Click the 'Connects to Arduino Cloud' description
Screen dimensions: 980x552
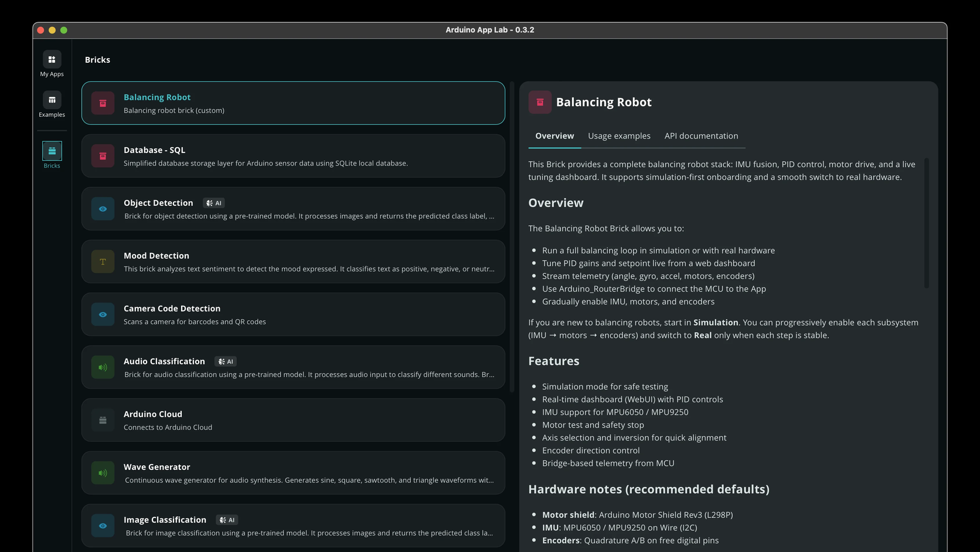168,428
